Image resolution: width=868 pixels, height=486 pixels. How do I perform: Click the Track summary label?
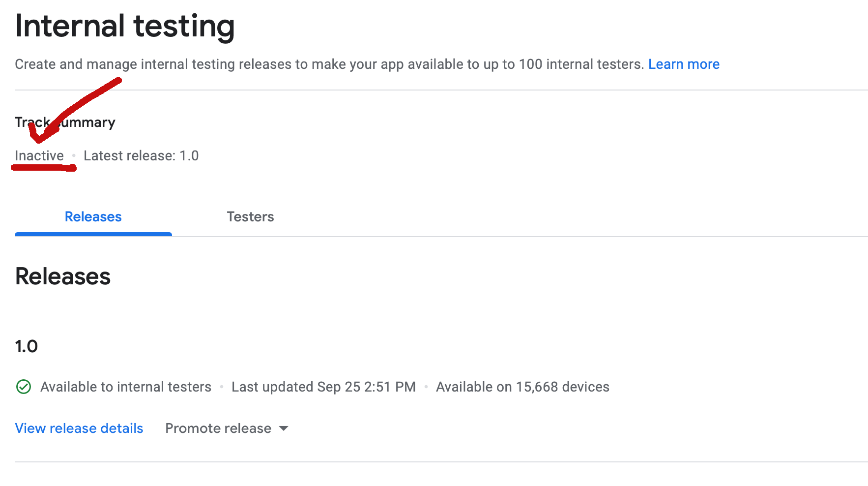[65, 121]
